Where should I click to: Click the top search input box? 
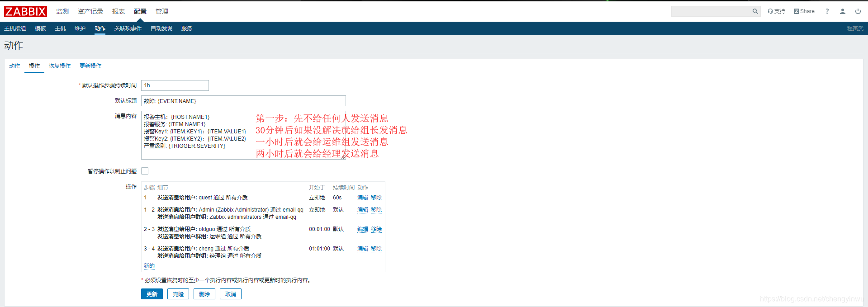[x=711, y=11]
